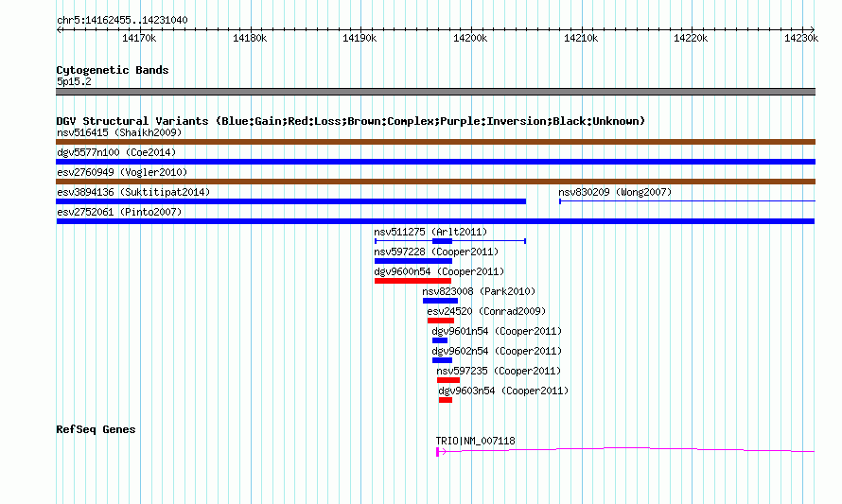842x504 pixels.
Task: Click the 14200k ruler tick label
Action: (x=470, y=38)
